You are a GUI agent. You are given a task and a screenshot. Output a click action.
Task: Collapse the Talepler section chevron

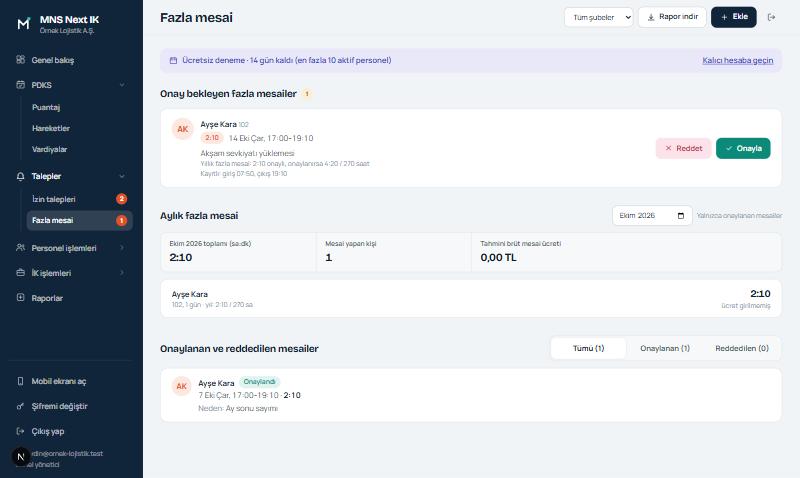(122, 176)
